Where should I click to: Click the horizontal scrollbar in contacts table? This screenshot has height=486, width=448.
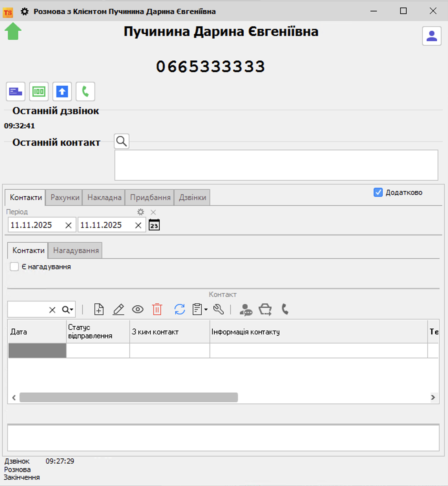click(x=129, y=397)
